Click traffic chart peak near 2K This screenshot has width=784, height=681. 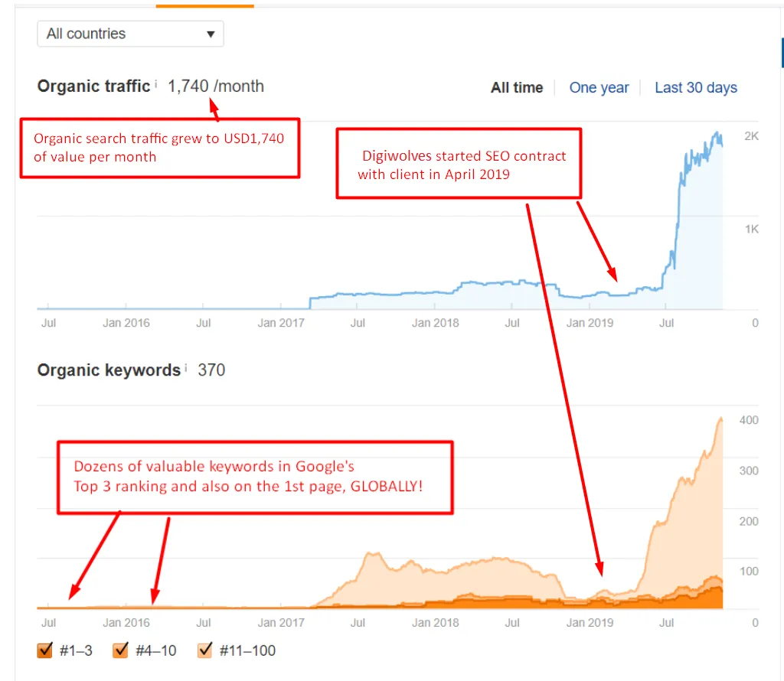(718, 135)
